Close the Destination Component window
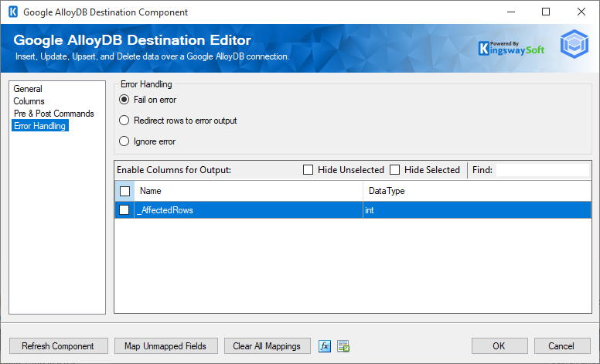 (x=581, y=12)
